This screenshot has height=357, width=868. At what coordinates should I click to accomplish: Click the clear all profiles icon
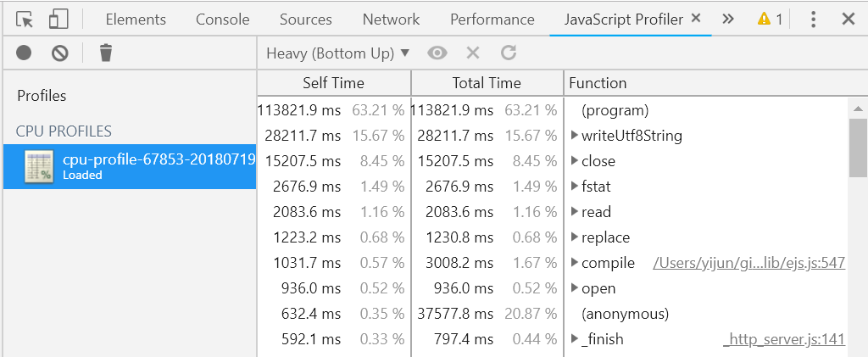pyautogui.click(x=60, y=53)
